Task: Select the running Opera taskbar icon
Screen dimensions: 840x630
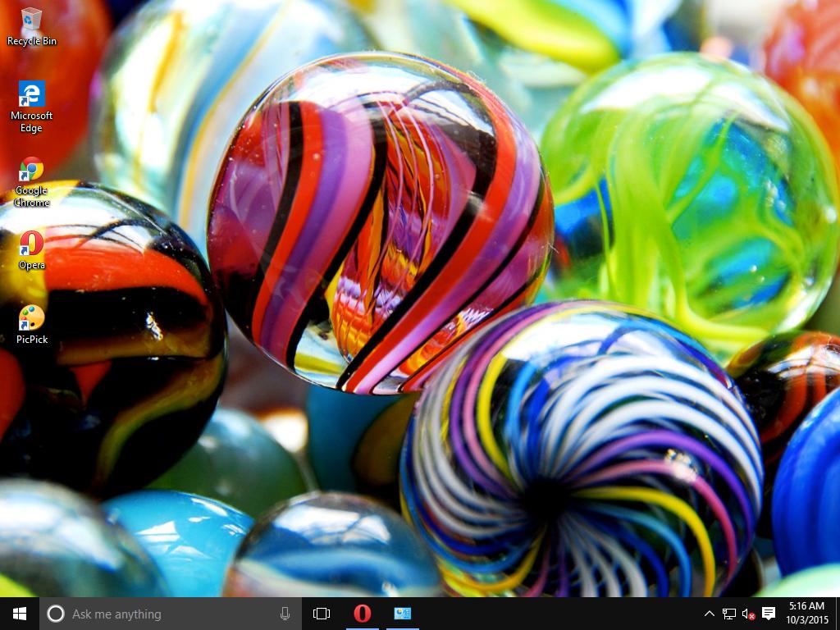Action: [x=361, y=614]
